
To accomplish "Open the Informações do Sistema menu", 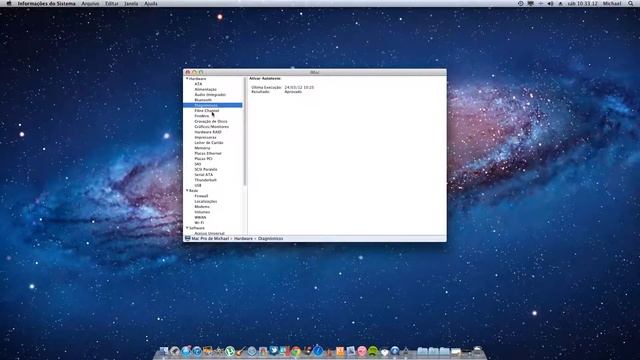I will tap(46, 3).
